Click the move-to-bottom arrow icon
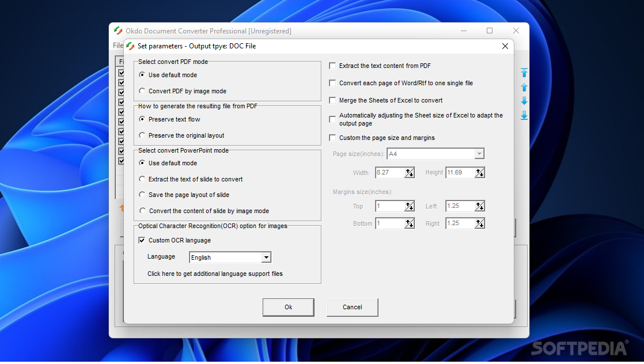The height and width of the screenshot is (364, 644). click(x=524, y=115)
